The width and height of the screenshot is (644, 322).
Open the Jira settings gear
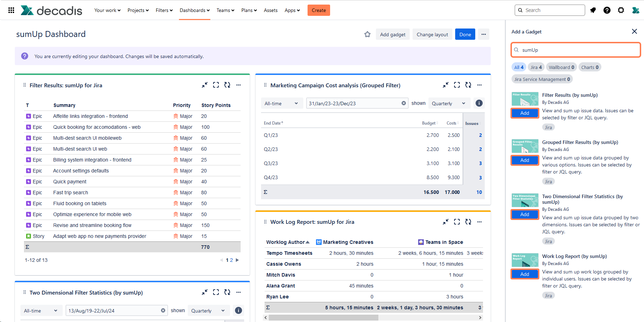(621, 10)
